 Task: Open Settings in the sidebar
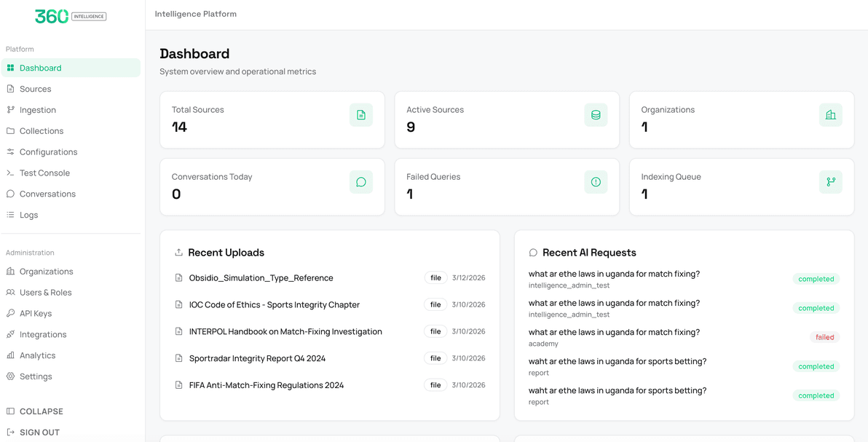point(71,376)
